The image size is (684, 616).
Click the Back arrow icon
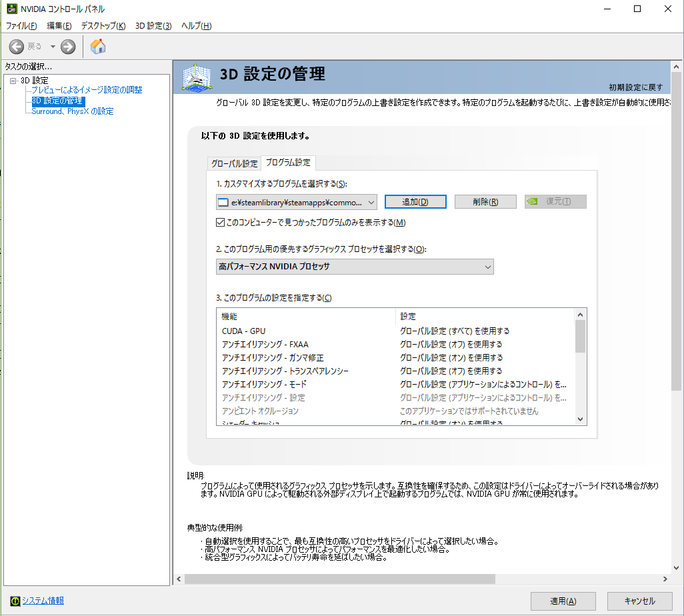tap(17, 46)
